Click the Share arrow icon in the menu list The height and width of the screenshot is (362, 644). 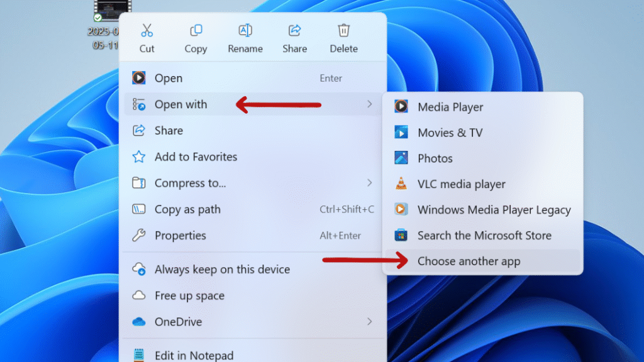[x=139, y=131]
